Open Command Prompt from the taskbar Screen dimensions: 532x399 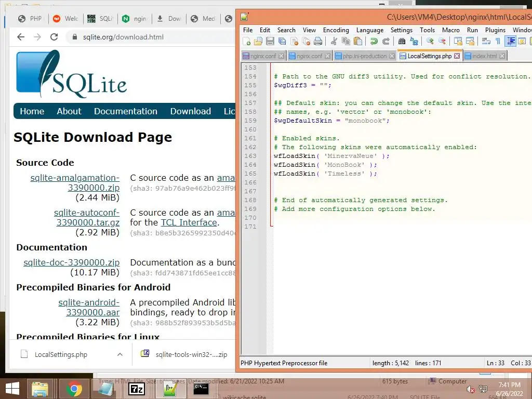tap(201, 389)
